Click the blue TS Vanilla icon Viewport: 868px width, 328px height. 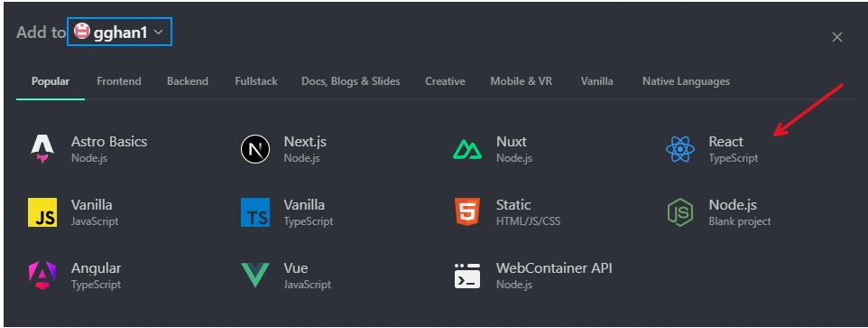point(255,212)
